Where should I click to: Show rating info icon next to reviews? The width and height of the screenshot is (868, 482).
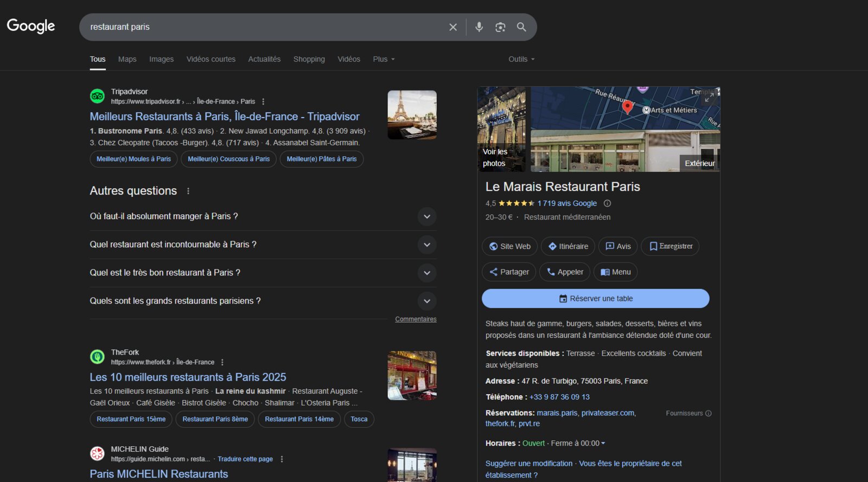click(x=607, y=203)
